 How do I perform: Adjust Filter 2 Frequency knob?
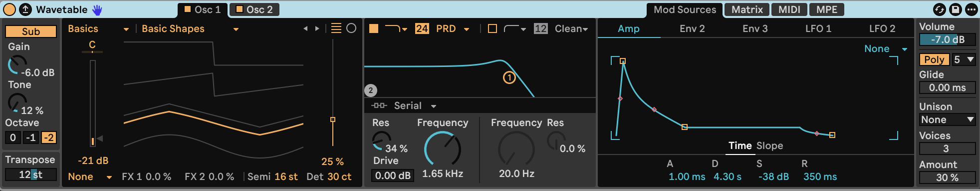pyautogui.click(x=516, y=149)
